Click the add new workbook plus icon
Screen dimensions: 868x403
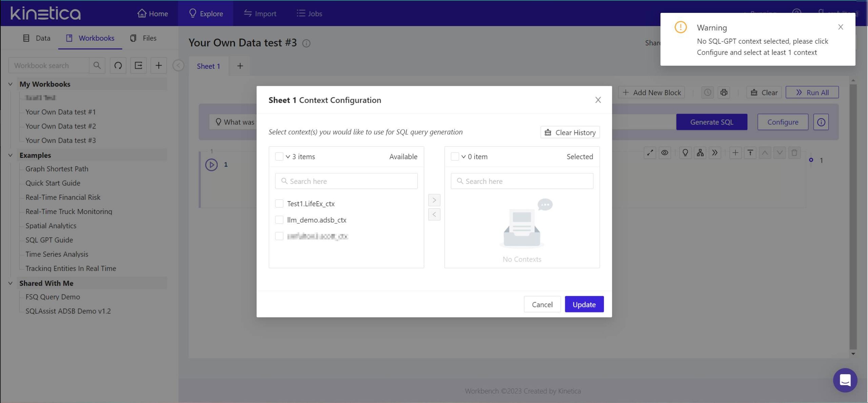[158, 65]
